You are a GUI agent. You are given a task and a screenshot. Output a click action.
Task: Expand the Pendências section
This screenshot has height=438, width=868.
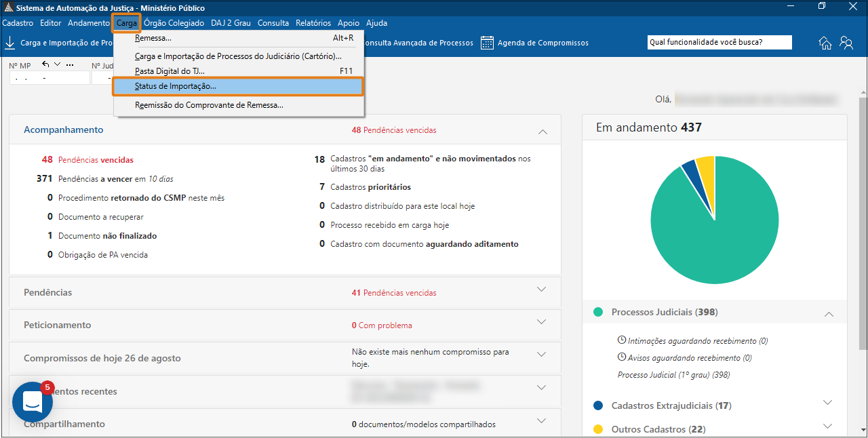click(541, 290)
